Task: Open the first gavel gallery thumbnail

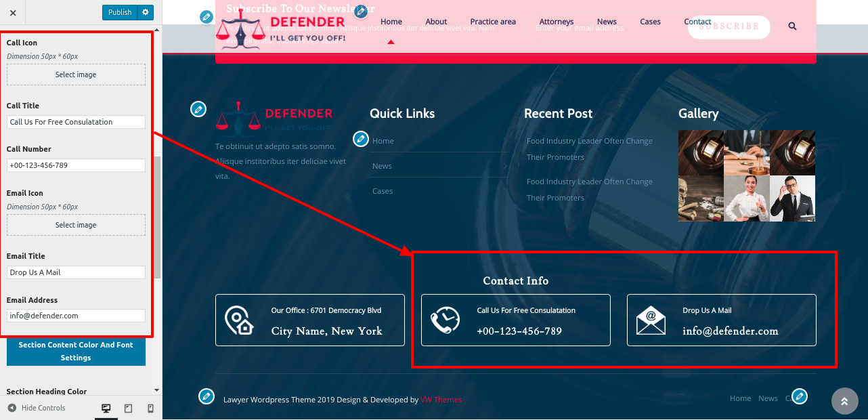Action: coord(701,153)
